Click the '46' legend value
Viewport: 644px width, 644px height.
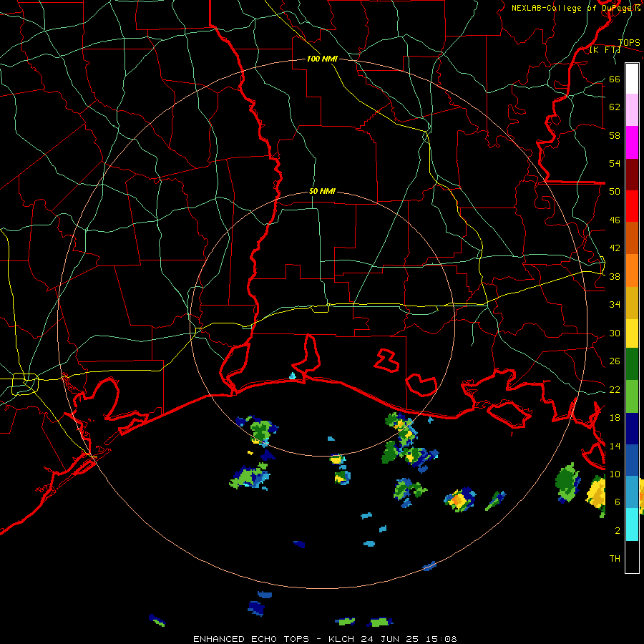(615, 220)
